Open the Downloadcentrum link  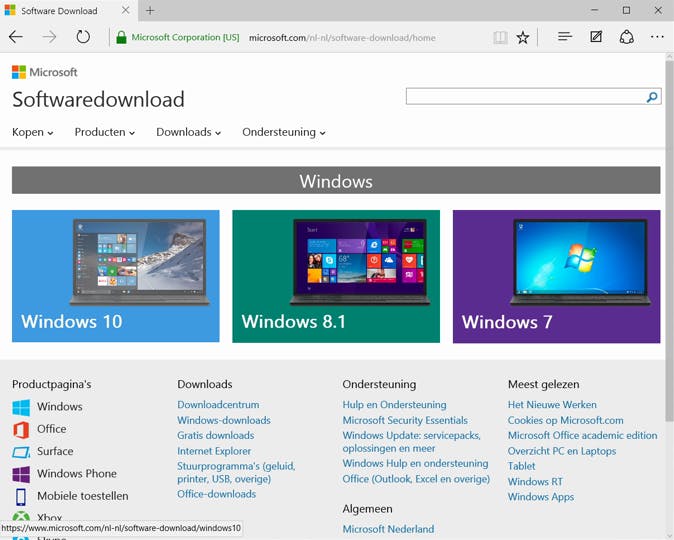point(218,405)
